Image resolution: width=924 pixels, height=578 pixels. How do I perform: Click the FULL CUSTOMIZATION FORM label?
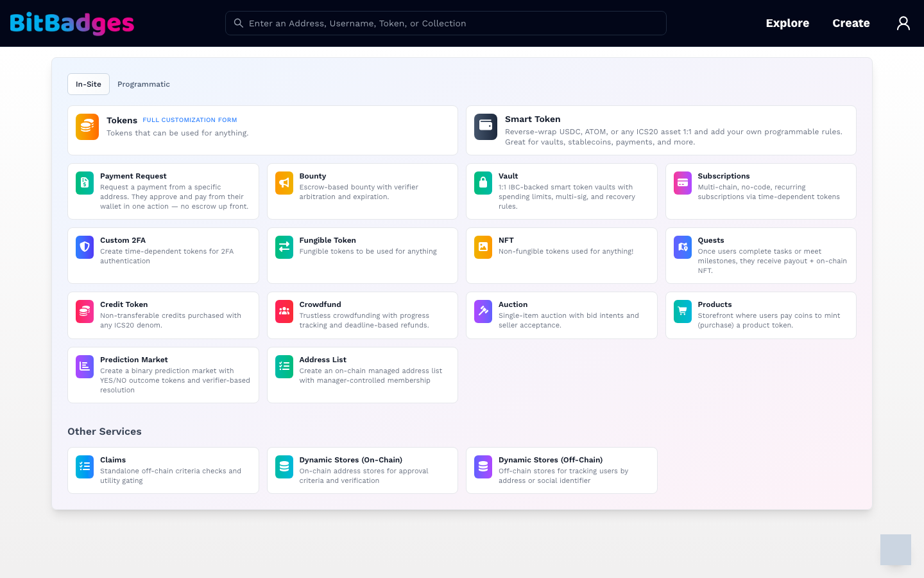coord(190,120)
